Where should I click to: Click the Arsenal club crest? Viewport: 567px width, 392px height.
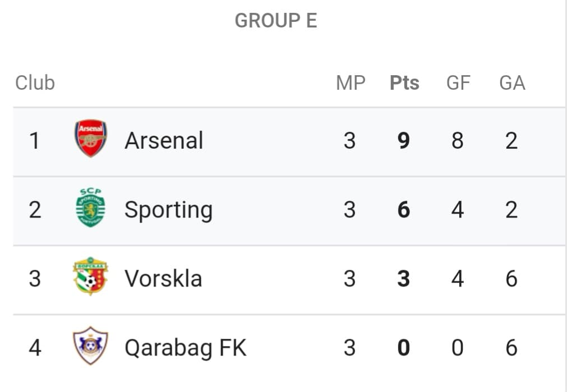pos(90,139)
